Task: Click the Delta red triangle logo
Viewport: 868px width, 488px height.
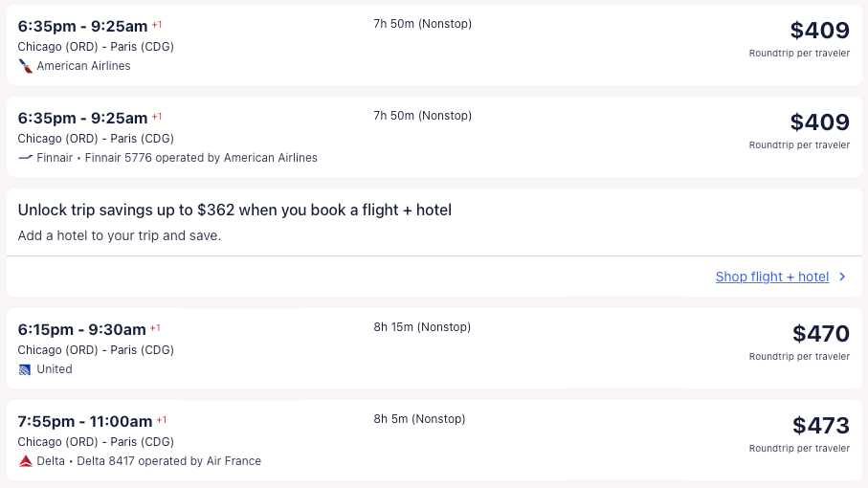Action: [x=26, y=461]
